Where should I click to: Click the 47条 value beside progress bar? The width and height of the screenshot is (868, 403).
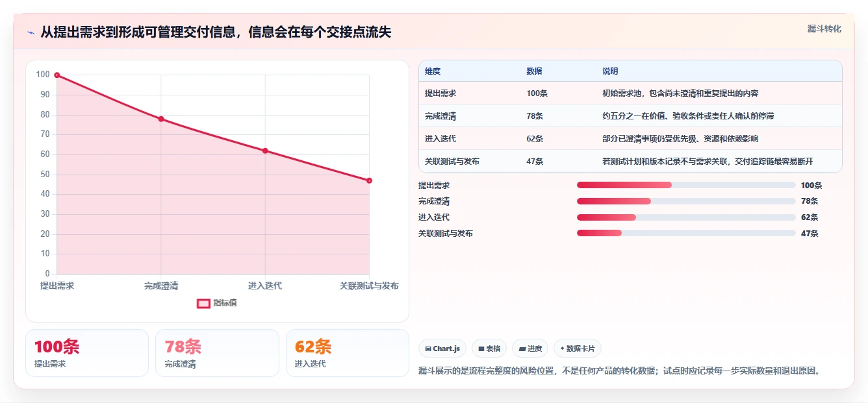coord(810,234)
